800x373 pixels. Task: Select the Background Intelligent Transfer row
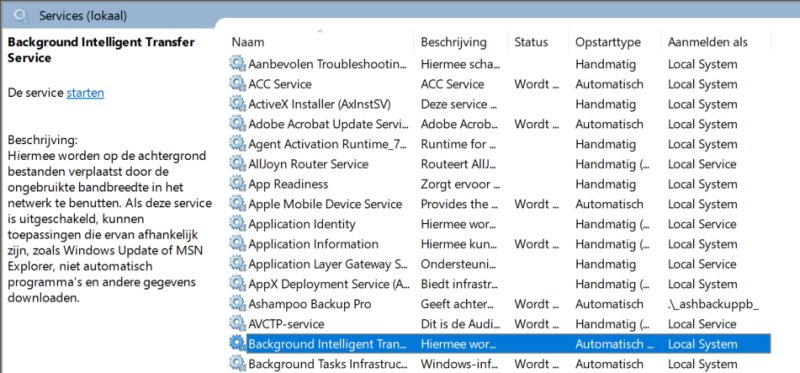coord(500,344)
